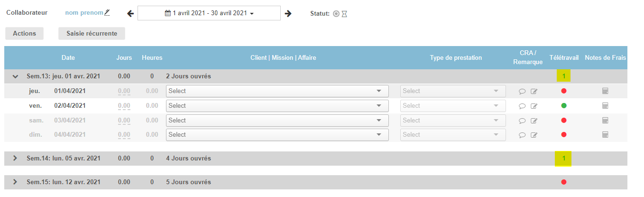Open the date range dropdown
This screenshot has width=644, height=197.
(x=209, y=13)
